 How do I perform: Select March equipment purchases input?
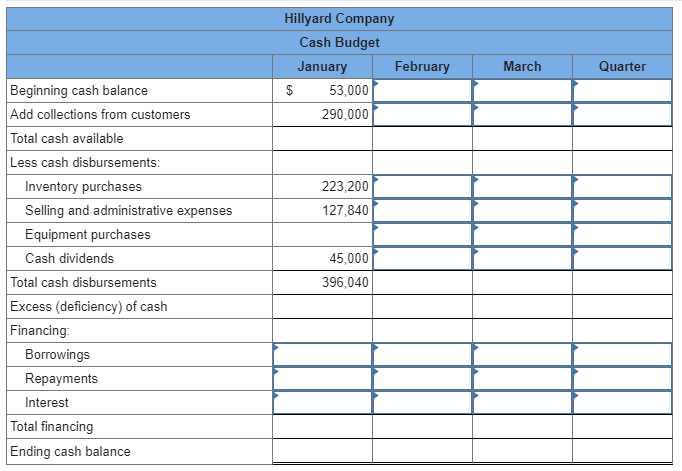522,234
